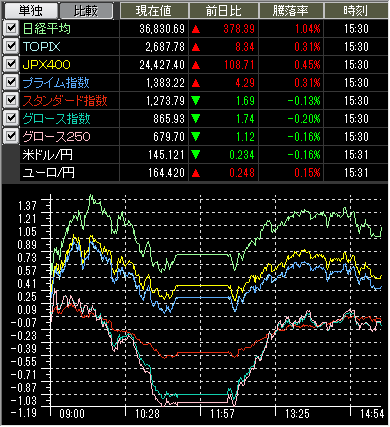390x427 pixels.
Task: Click the 現在値 column header
Action: (154, 11)
